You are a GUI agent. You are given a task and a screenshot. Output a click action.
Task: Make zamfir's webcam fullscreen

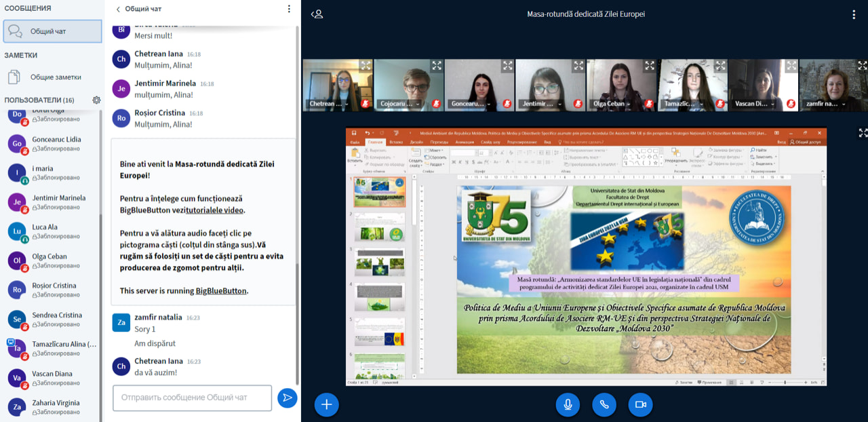coord(862,66)
